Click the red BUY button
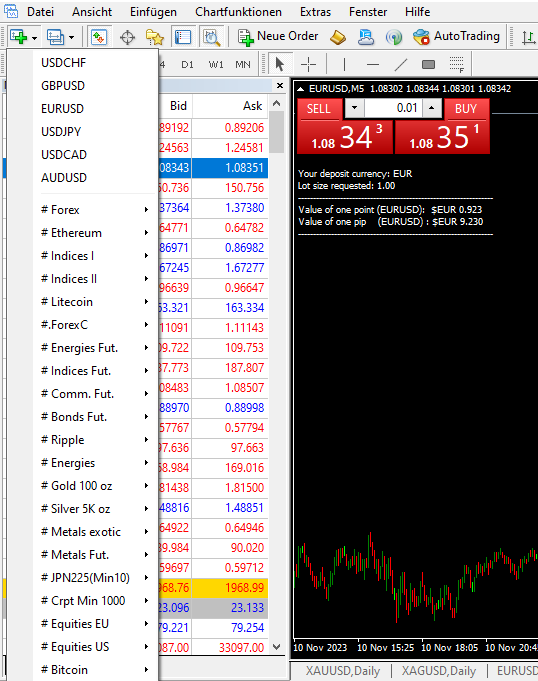Screen dimensions: 538x681 466,109
